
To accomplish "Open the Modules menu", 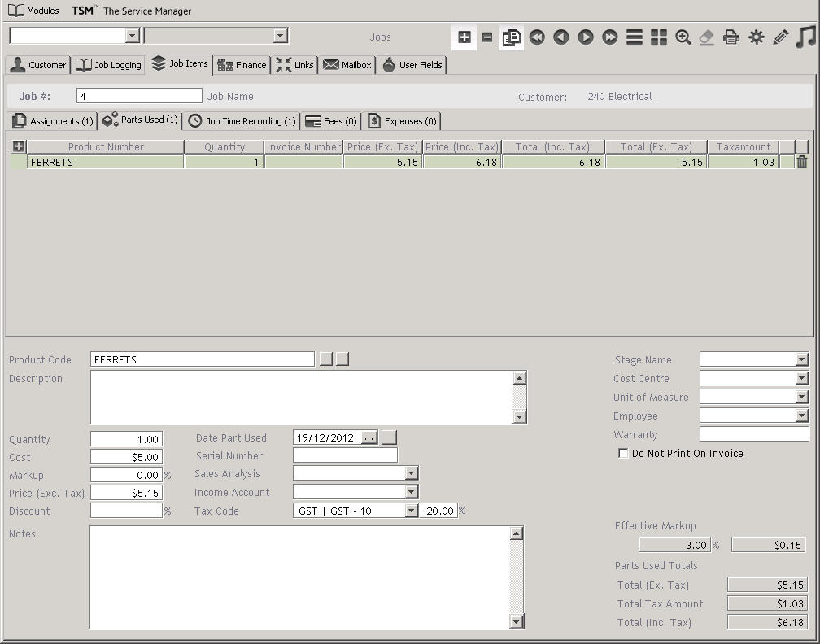I will coord(33,11).
